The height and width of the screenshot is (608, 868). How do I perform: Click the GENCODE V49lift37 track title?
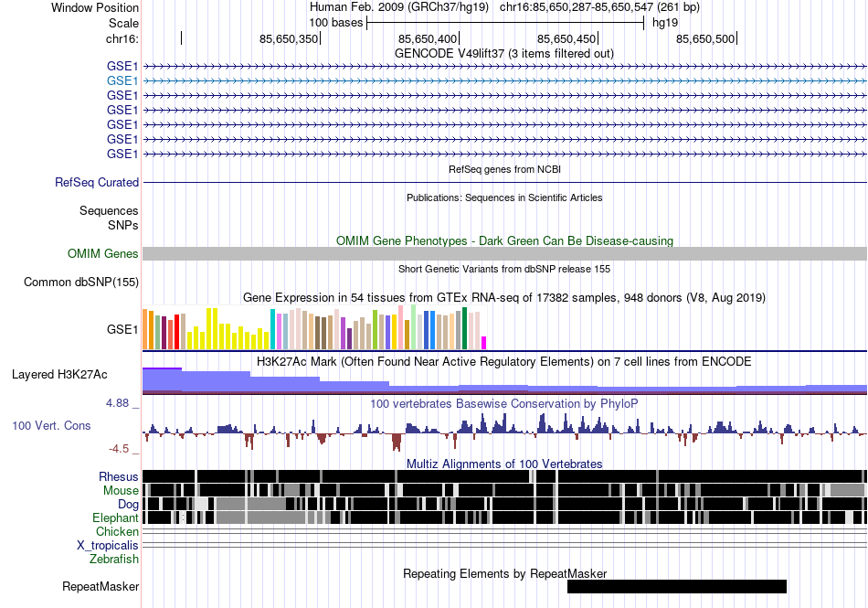click(503, 54)
